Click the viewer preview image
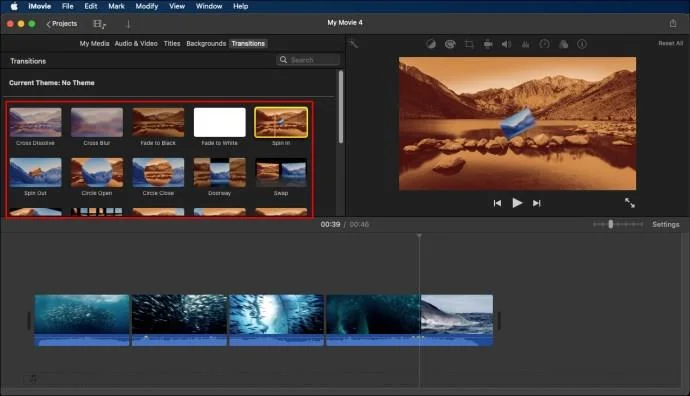Viewport: 690px width, 396px height. 517,124
